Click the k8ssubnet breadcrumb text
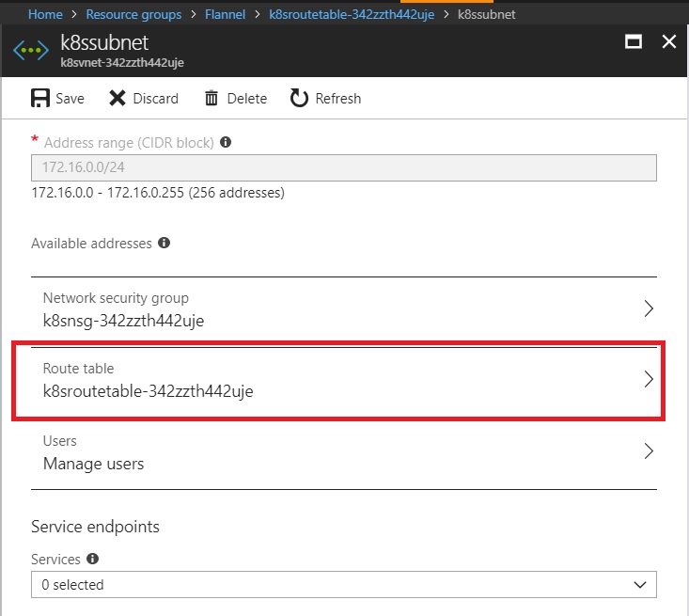The image size is (689, 616). pyautogui.click(x=486, y=14)
